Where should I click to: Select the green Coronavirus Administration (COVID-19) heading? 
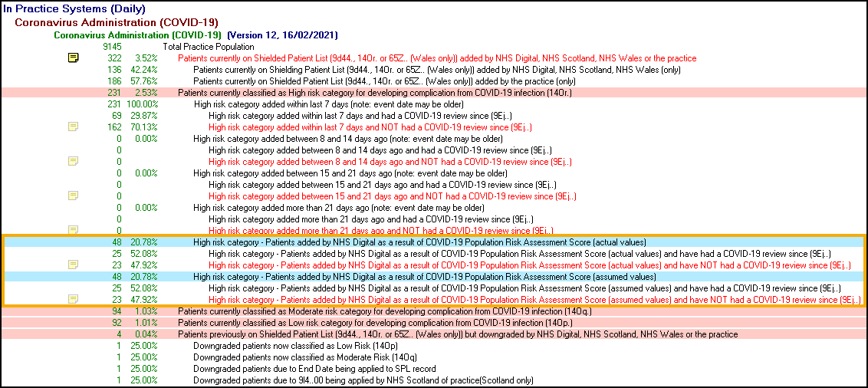coord(137,35)
